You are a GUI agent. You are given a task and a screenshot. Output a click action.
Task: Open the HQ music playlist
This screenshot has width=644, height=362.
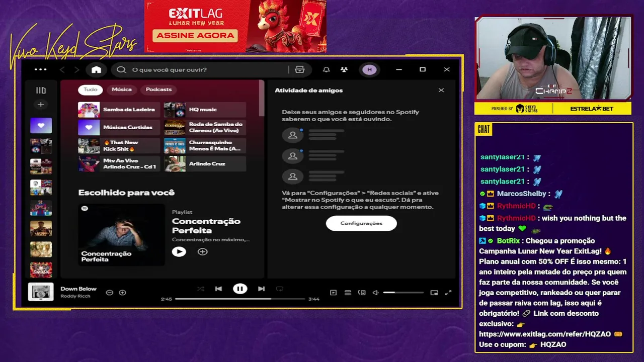click(x=205, y=110)
